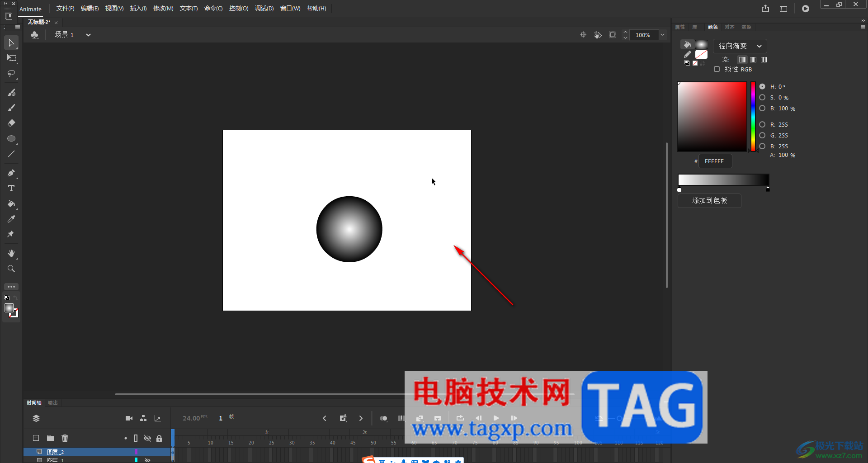Toggle clip content outside stage

613,35
